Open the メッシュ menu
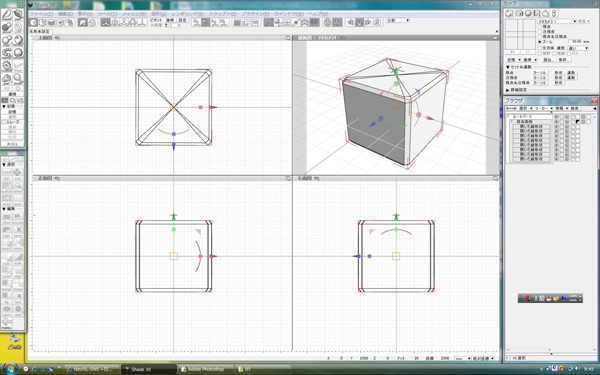 pyautogui.click(x=134, y=14)
